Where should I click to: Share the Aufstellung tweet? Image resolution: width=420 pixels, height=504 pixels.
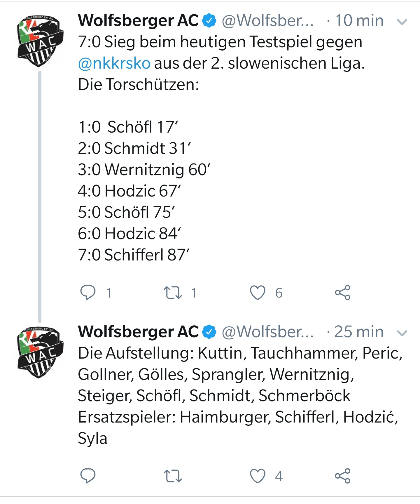click(342, 476)
